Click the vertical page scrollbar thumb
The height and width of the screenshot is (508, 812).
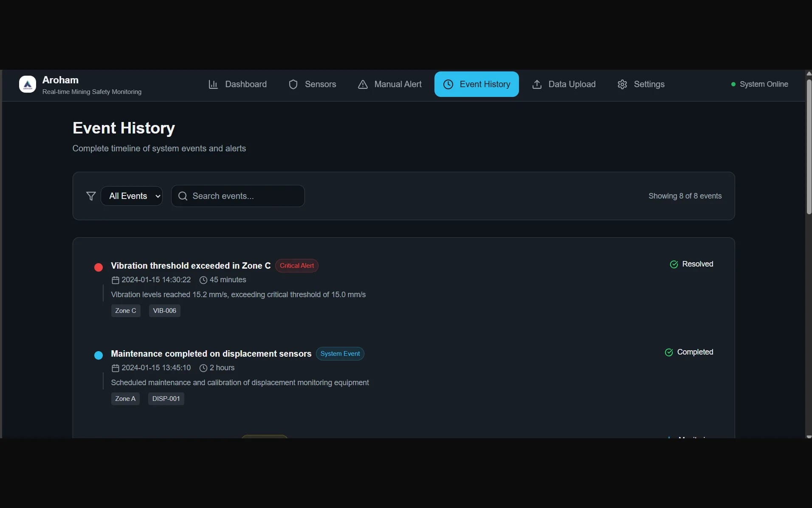tap(809, 147)
